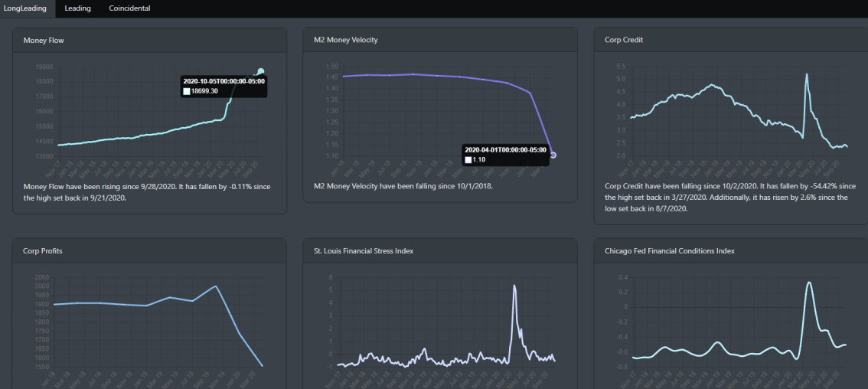The height and width of the screenshot is (389, 868).
Task: Click the Chicago Fed Financial Conditions Index title
Action: tap(670, 250)
